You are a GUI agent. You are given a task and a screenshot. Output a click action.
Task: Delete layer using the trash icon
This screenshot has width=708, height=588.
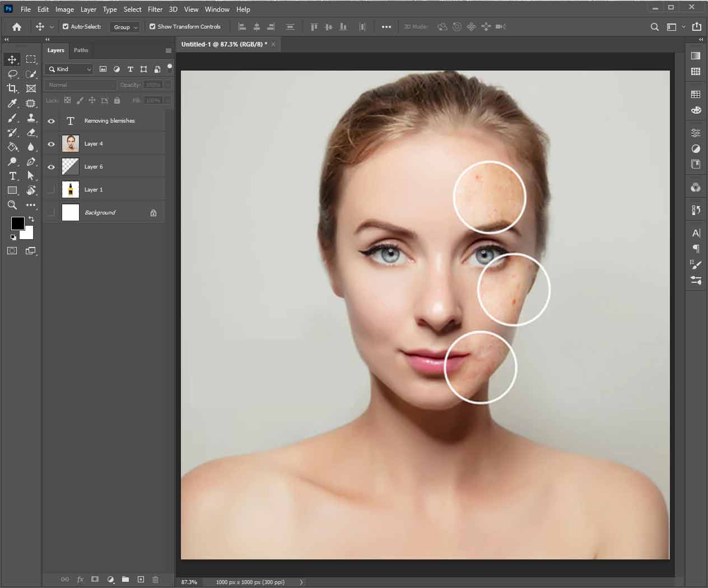pyautogui.click(x=155, y=580)
